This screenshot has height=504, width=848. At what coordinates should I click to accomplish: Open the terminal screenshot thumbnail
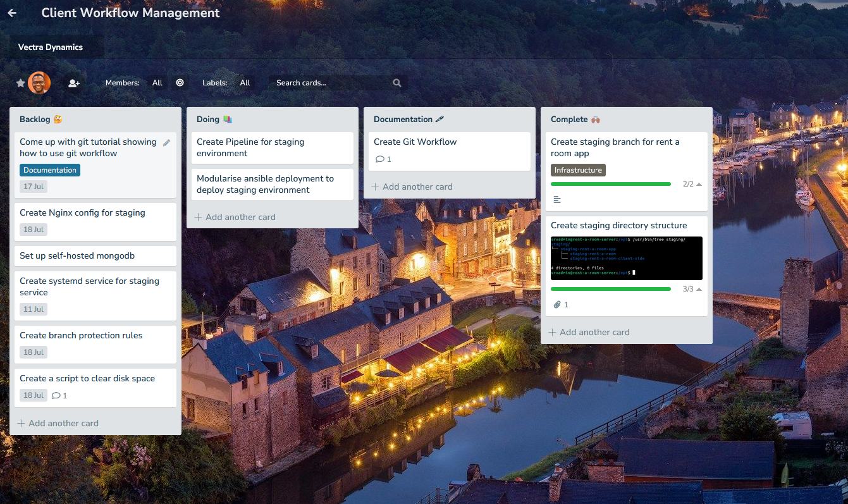(627, 258)
